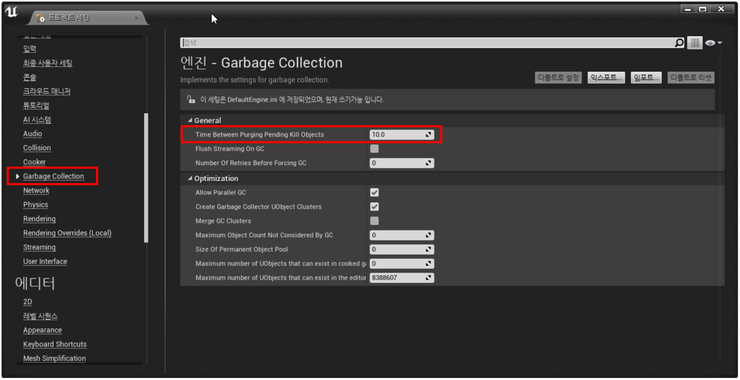Edit the 8388607 editor UObjects value
This screenshot has height=380, width=740.
coord(402,278)
